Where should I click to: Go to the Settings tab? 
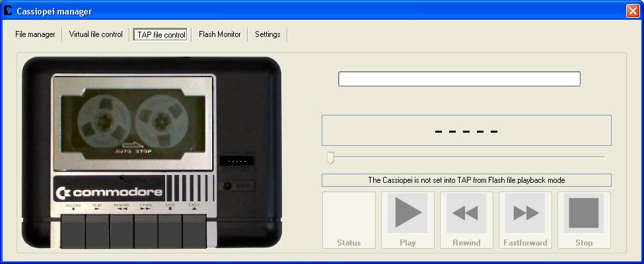tap(268, 34)
